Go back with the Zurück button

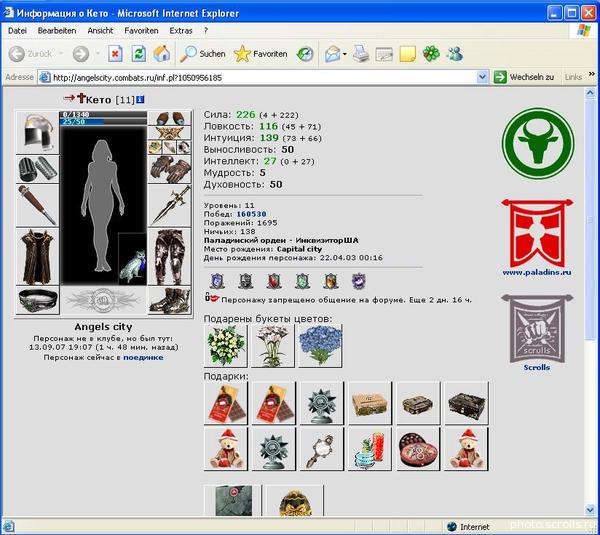30,54
